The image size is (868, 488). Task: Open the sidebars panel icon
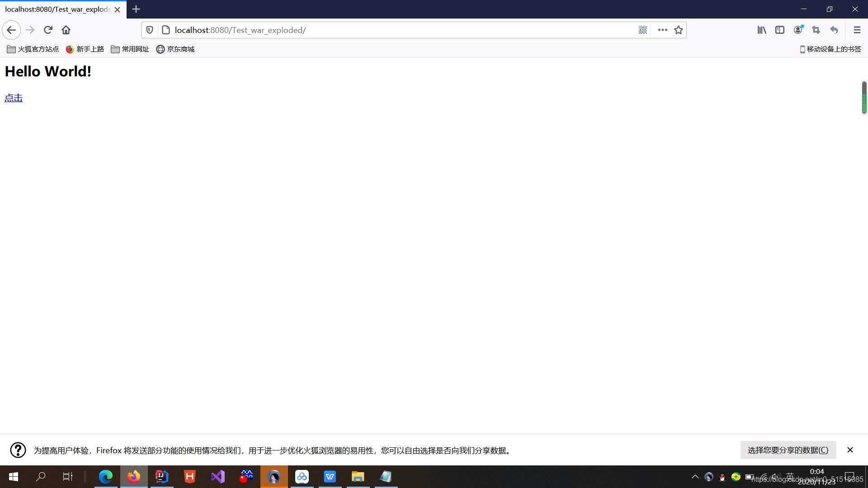[780, 30]
